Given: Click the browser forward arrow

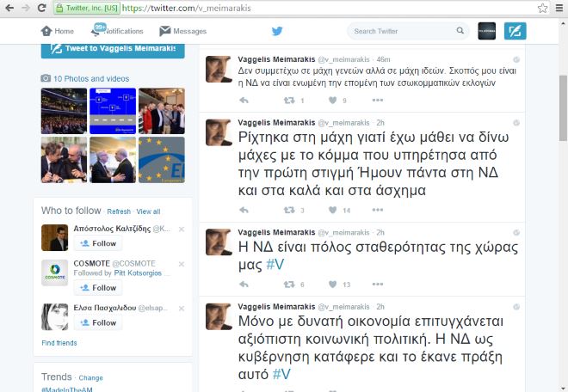Looking at the screenshot, I should pyautogui.click(x=26, y=8).
